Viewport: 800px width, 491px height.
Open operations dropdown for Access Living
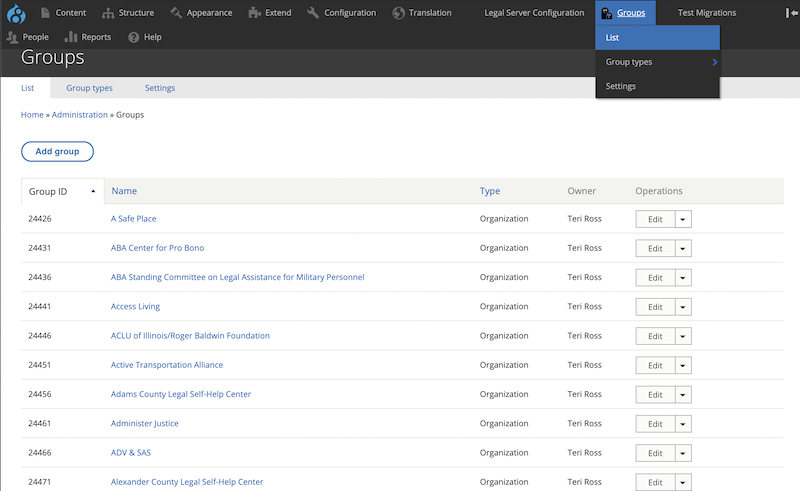683,307
